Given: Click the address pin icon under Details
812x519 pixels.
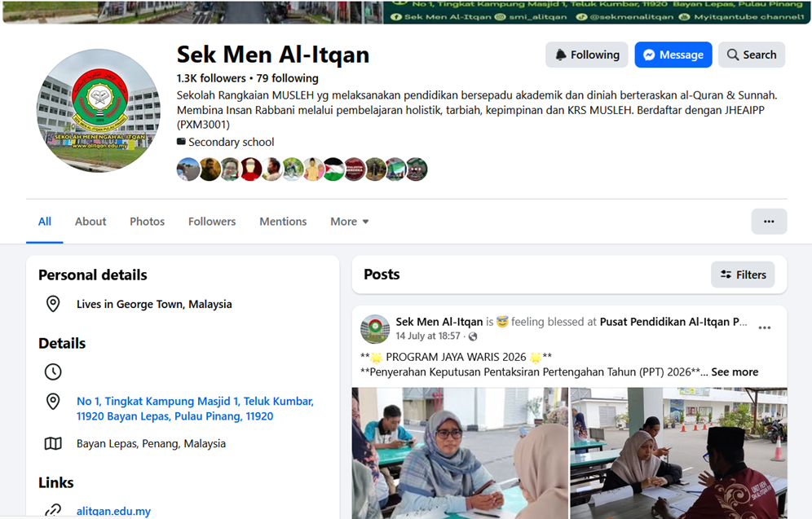Looking at the screenshot, I should 53,402.
